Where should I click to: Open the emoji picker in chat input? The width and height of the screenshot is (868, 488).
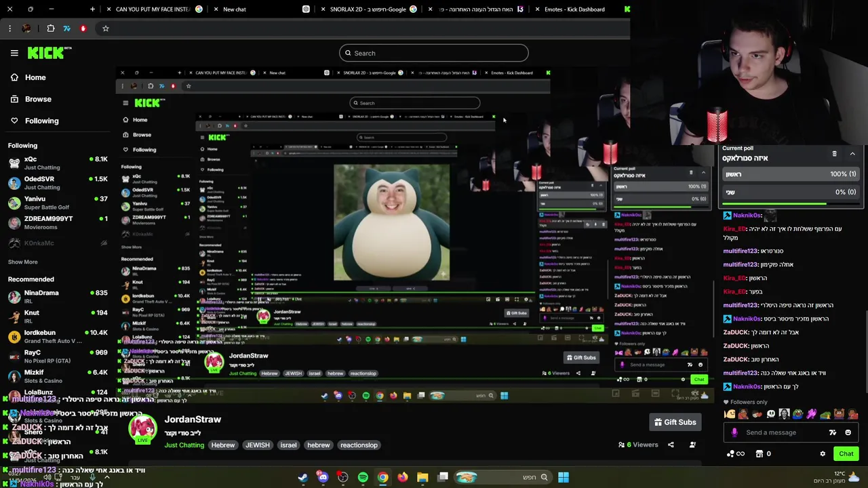[x=848, y=432]
